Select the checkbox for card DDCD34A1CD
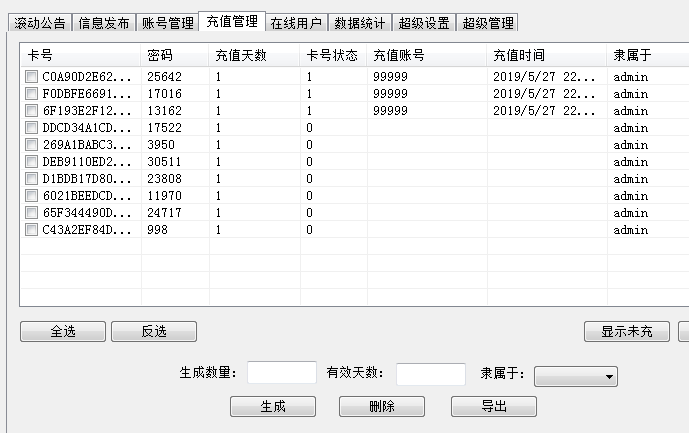Screen dimensions: 689x433 [x=31, y=127]
